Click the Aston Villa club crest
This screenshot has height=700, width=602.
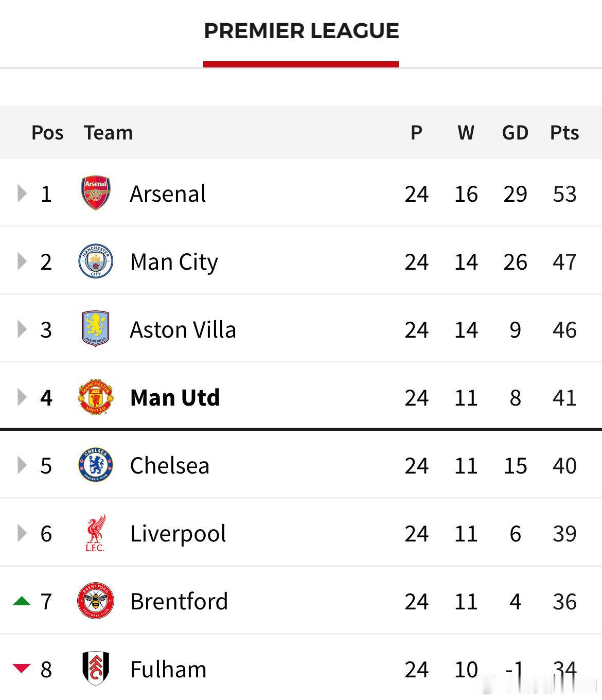[x=96, y=329]
